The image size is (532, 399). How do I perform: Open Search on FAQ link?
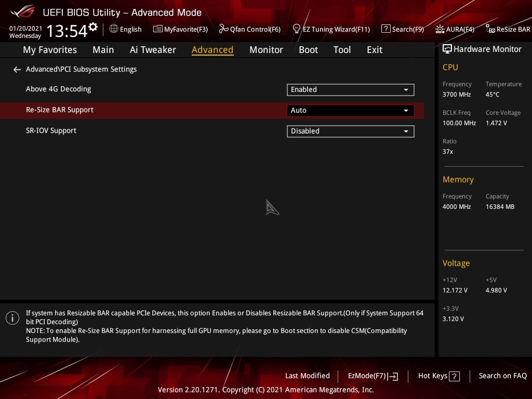[502, 376]
